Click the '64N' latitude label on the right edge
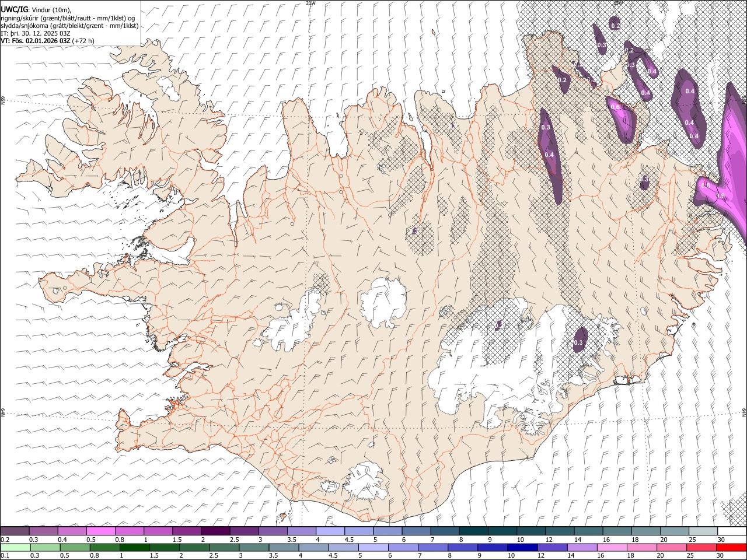The width and height of the screenshot is (747, 560). tap(745, 412)
